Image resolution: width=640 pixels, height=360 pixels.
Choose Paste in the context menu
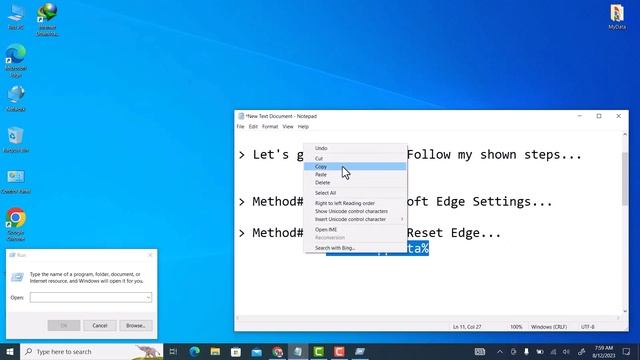pyautogui.click(x=355, y=174)
